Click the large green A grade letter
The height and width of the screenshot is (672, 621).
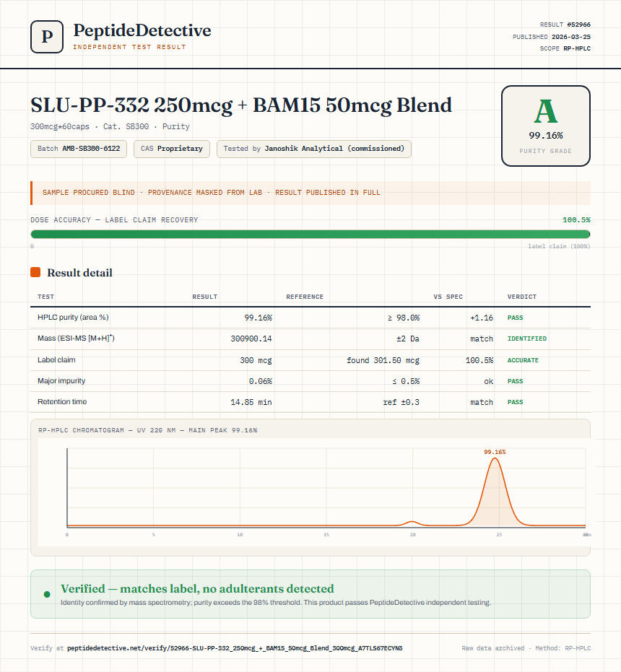pyautogui.click(x=545, y=111)
